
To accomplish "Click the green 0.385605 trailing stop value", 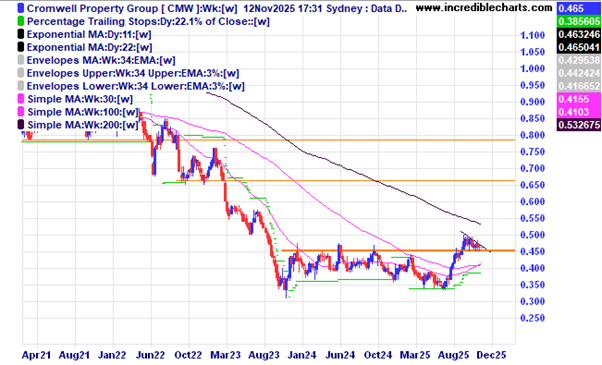I will [x=579, y=21].
